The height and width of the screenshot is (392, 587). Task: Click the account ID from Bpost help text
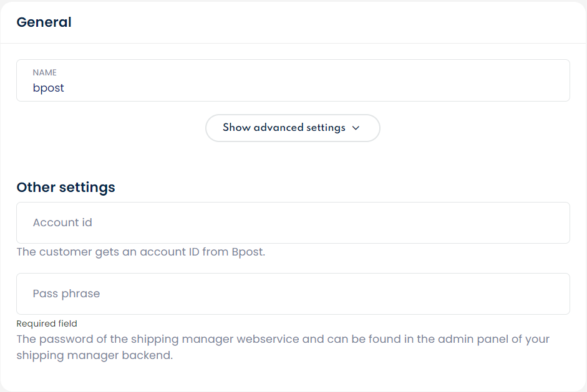pyautogui.click(x=140, y=253)
